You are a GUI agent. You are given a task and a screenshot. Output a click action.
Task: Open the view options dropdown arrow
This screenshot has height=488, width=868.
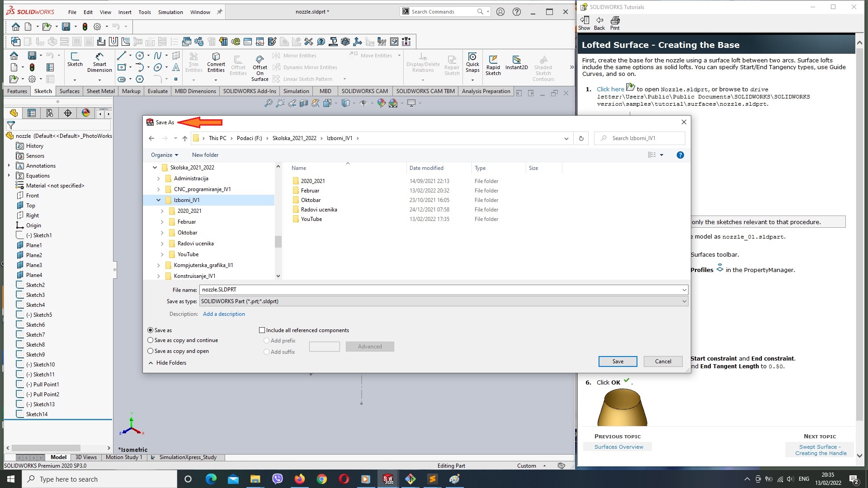point(661,155)
